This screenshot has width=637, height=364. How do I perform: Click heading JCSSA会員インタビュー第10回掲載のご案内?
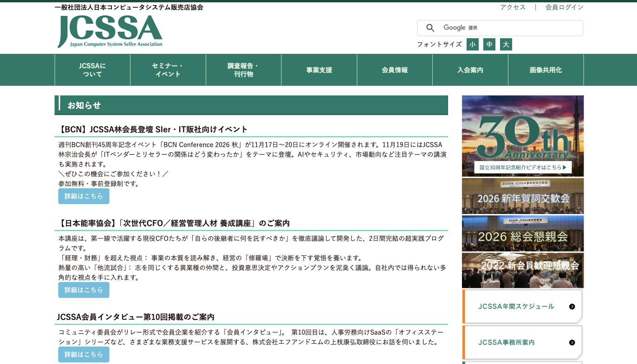136,317
